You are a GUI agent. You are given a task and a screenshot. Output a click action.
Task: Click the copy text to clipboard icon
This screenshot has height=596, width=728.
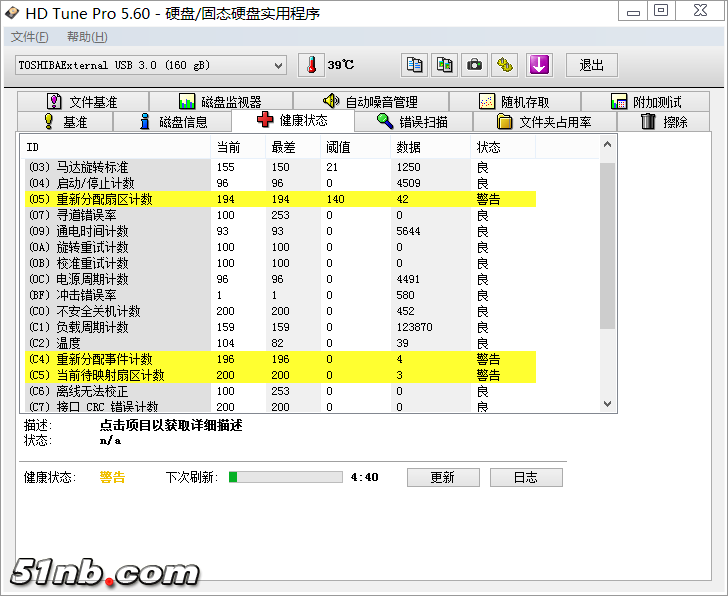click(415, 65)
